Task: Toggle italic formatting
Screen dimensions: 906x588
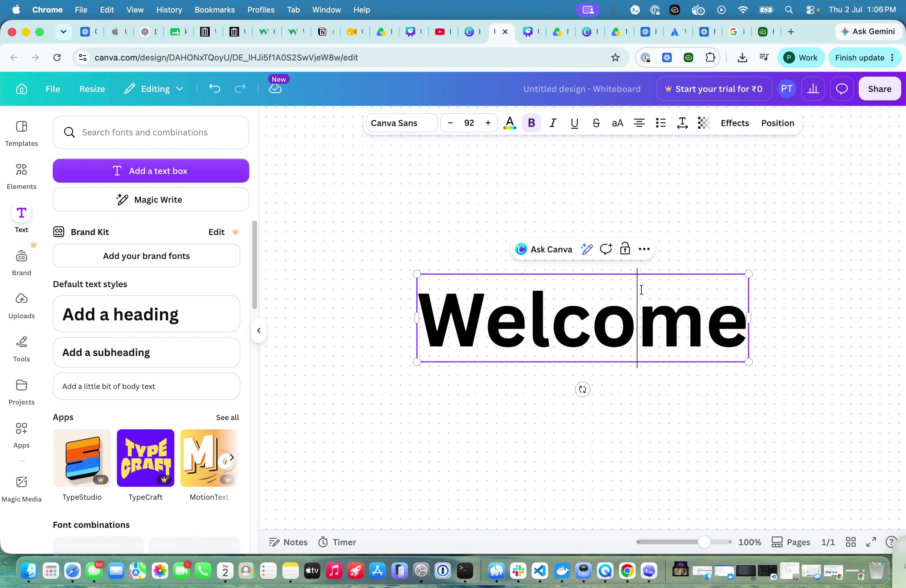Action: point(553,123)
